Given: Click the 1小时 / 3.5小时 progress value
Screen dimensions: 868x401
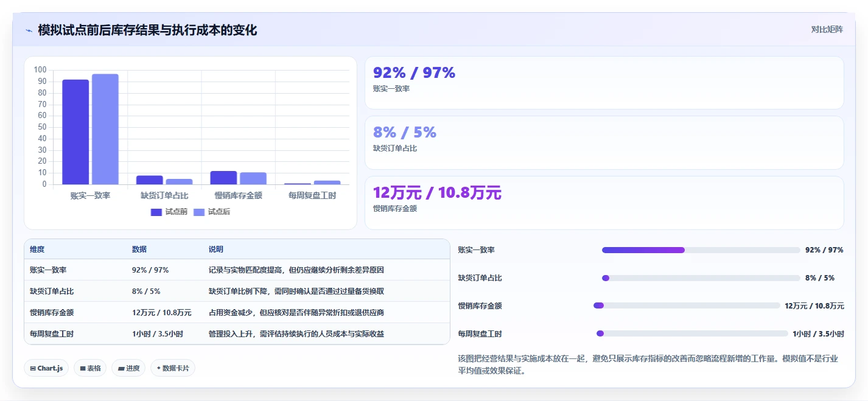Looking at the screenshot, I should (x=818, y=334).
